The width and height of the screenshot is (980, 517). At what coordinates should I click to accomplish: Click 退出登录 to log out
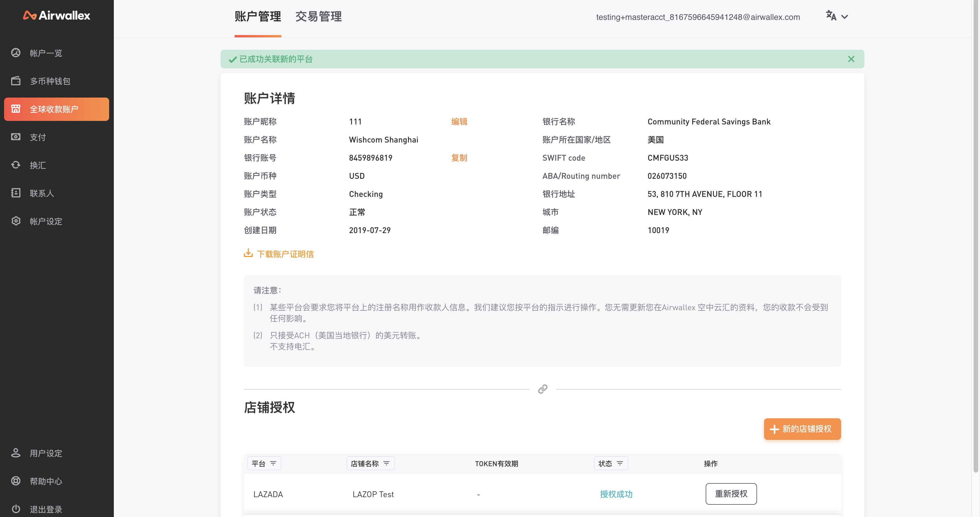[x=57, y=509]
